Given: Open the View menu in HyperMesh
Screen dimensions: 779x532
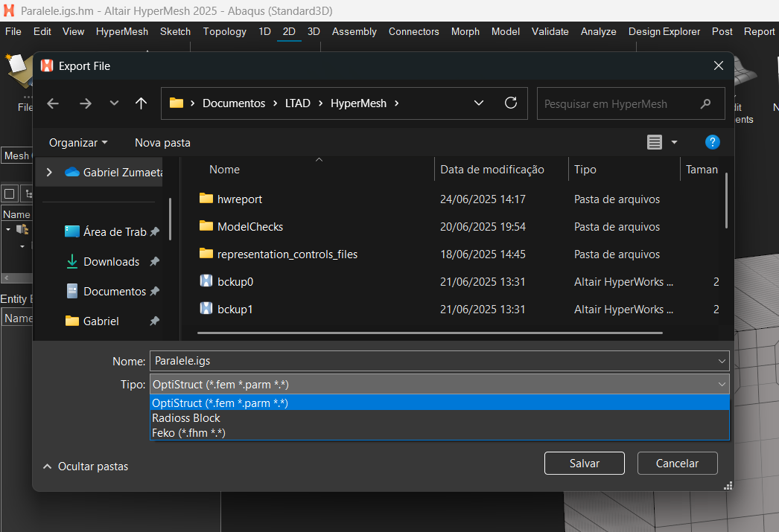Looking at the screenshot, I should click(x=73, y=31).
